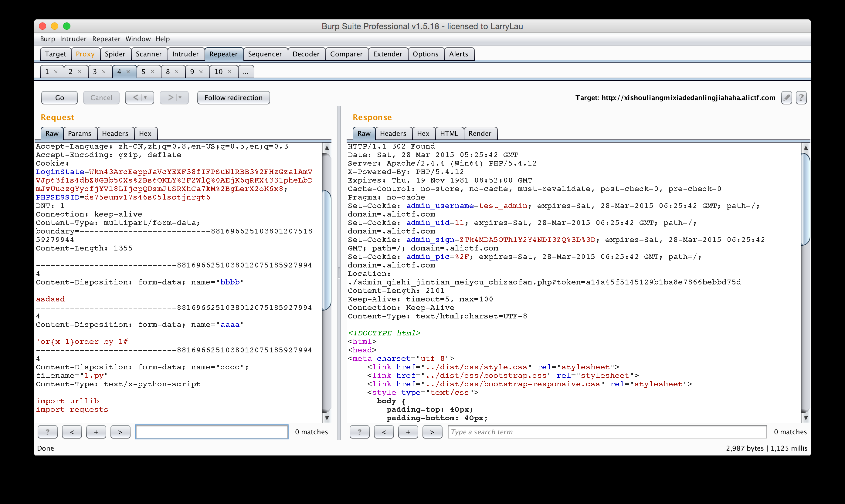
Task: Close Repeater tab 10
Action: coord(230,72)
